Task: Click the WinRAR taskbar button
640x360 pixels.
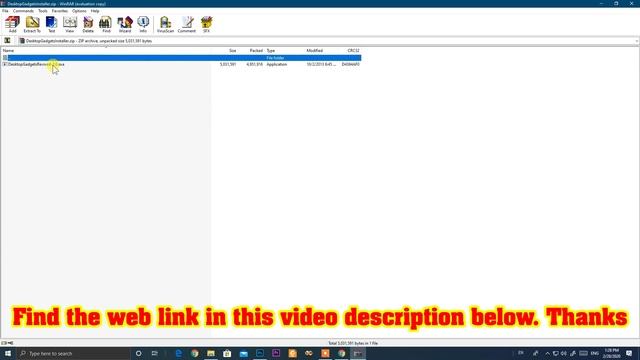Action: 358,353
